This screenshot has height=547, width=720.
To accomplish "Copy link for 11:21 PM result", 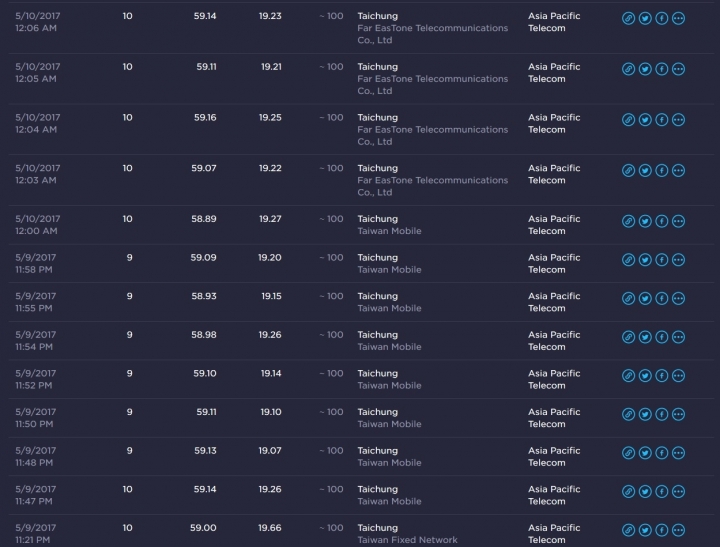I will point(628,530).
